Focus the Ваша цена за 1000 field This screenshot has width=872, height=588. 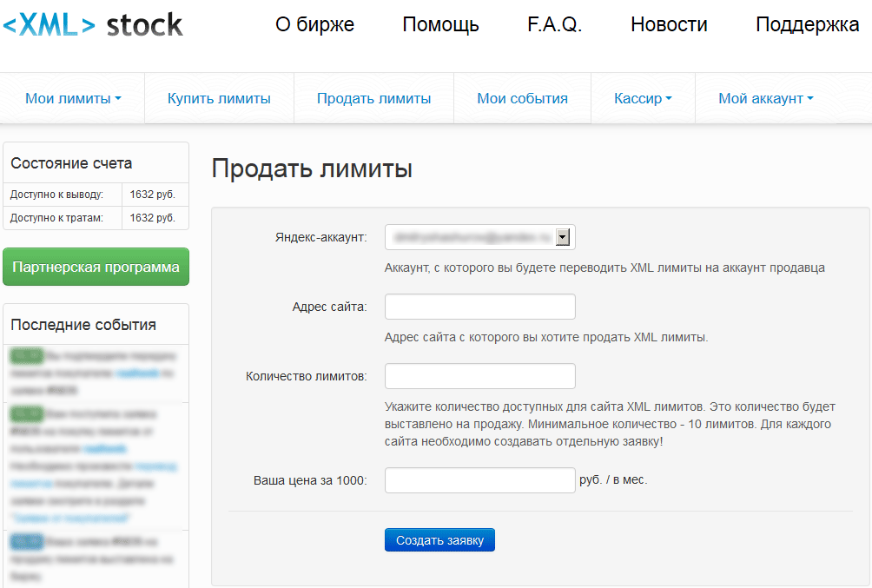coord(479,480)
